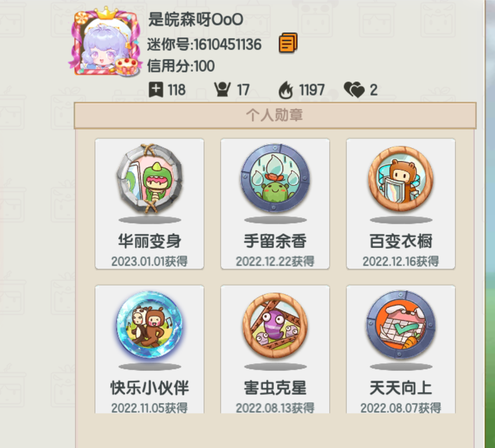Click the double hearts icon next to 2
The image size is (495, 448).
pyautogui.click(x=354, y=90)
